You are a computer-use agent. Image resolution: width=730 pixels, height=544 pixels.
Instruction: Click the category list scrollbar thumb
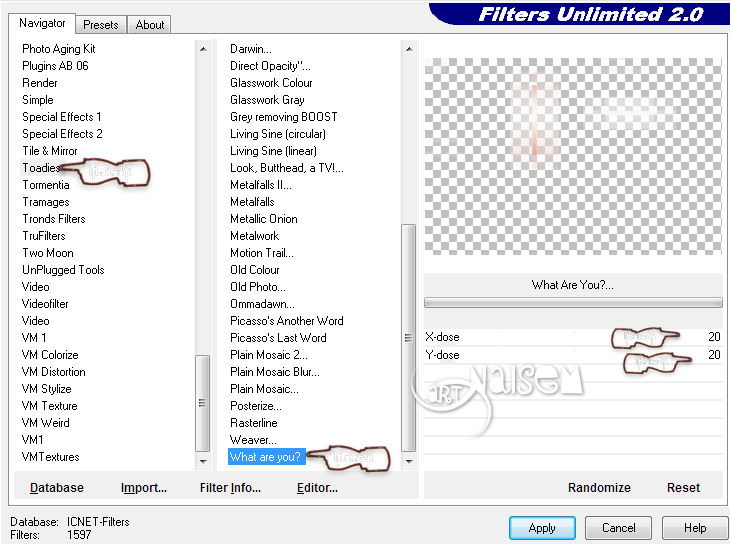[203, 403]
